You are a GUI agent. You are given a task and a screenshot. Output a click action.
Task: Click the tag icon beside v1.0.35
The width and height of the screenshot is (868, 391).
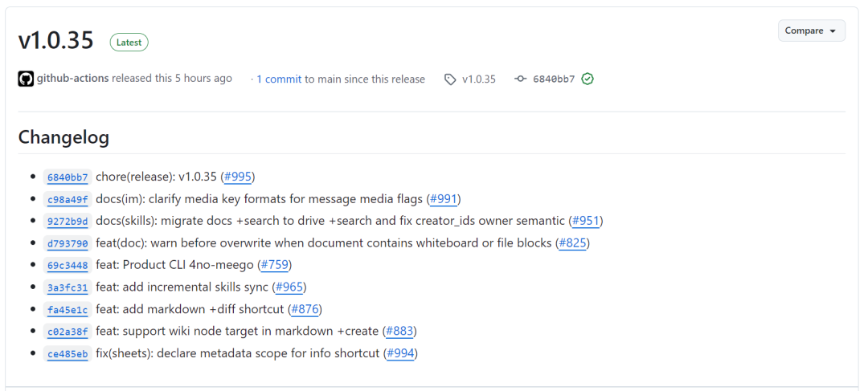pos(450,79)
